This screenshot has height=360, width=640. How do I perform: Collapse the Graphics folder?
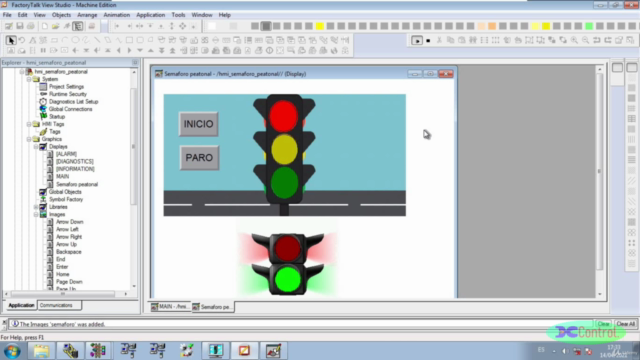click(29, 139)
